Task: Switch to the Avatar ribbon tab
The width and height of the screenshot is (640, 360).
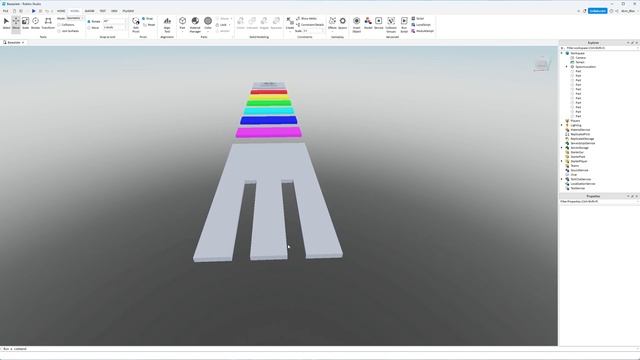Action: pyautogui.click(x=89, y=11)
